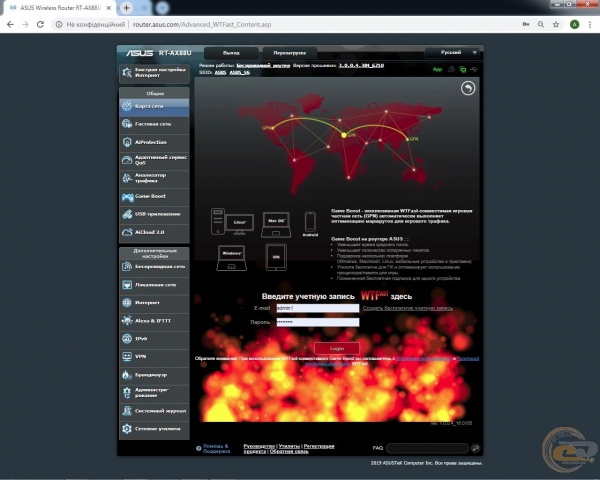Focus the Пароль password field
600x480 pixels.
pyautogui.click(x=318, y=322)
